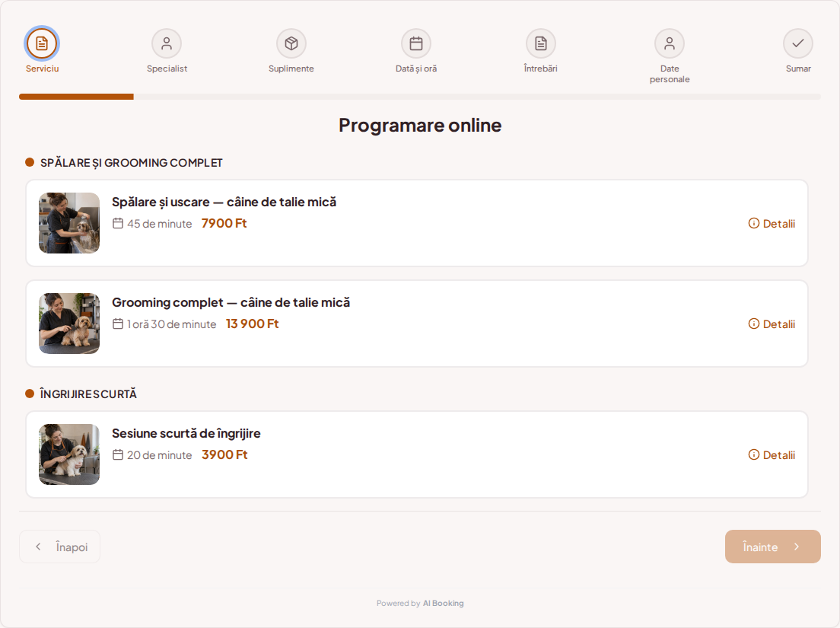
Task: Click 'SPĂLARE ȘI GROOMING COMPLET' category heading
Action: tap(131, 163)
